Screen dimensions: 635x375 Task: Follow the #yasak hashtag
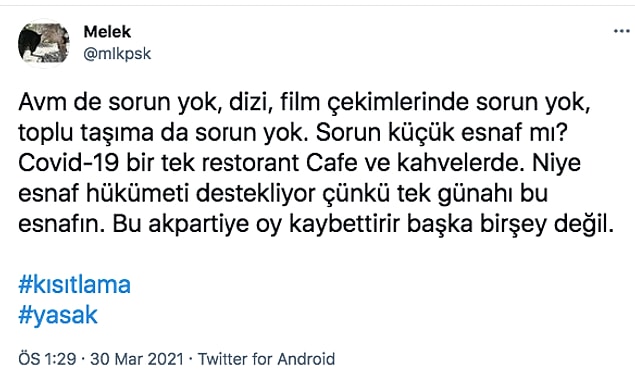58,315
